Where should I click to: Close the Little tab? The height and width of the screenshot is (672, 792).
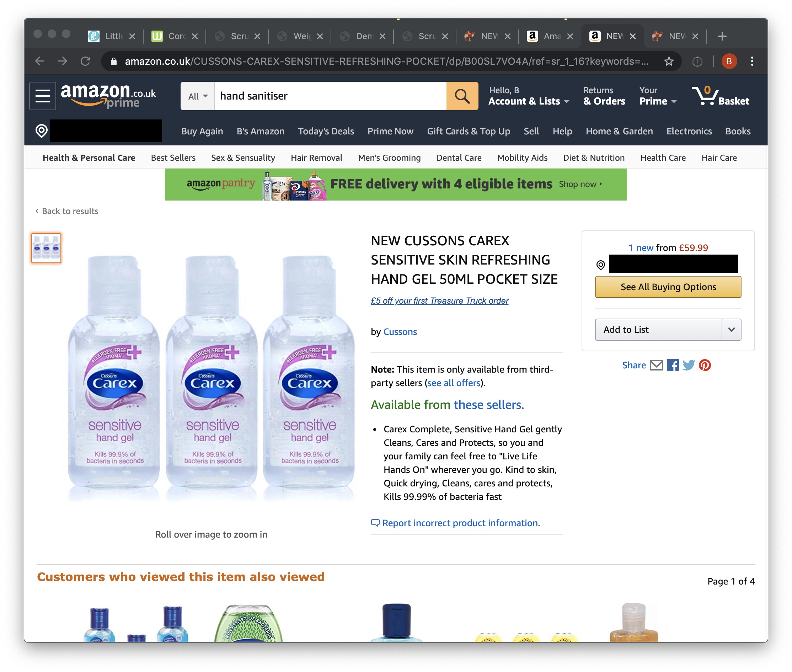click(132, 36)
